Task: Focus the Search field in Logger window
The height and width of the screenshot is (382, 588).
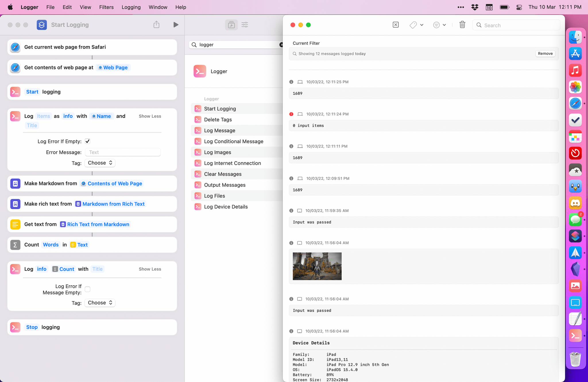Action: click(516, 25)
